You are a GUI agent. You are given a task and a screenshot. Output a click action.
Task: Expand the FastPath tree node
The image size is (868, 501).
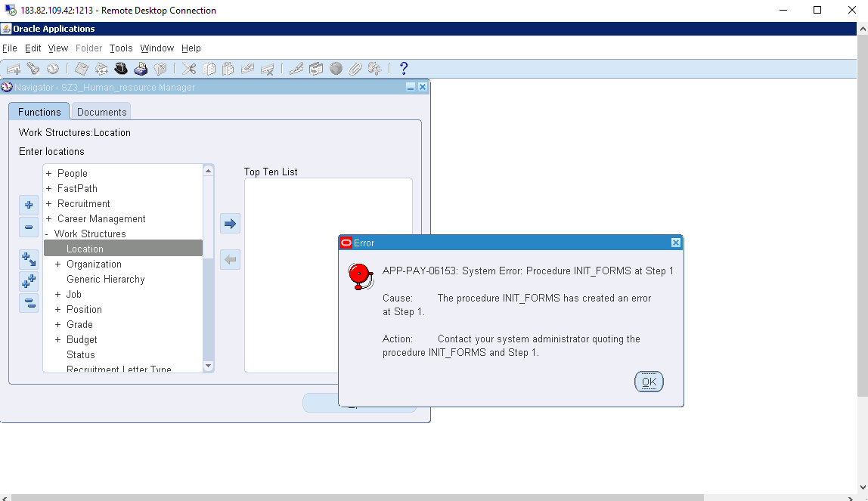(48, 189)
